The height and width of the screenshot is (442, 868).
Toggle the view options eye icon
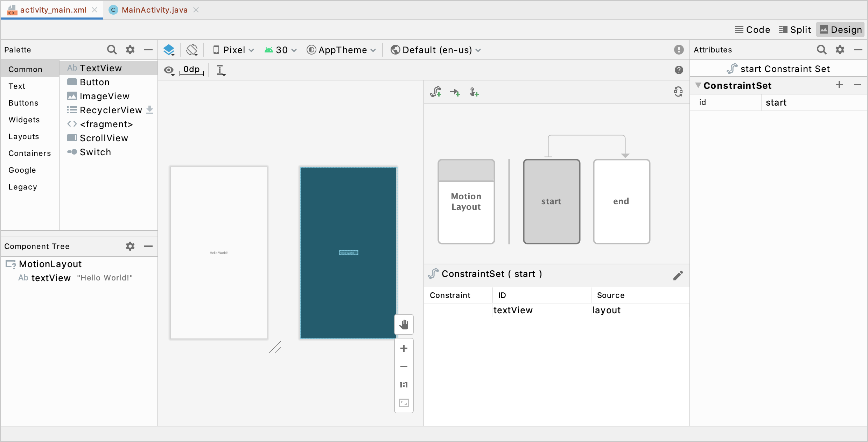169,70
